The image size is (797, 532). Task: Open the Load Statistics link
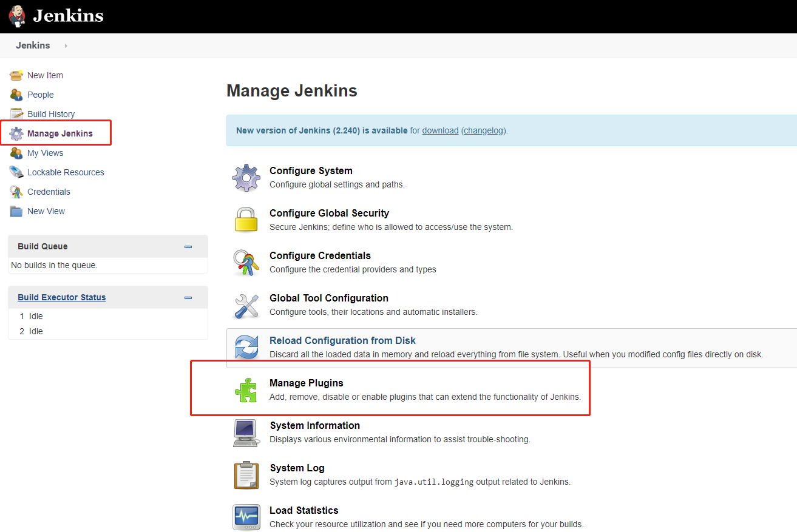coord(304,511)
